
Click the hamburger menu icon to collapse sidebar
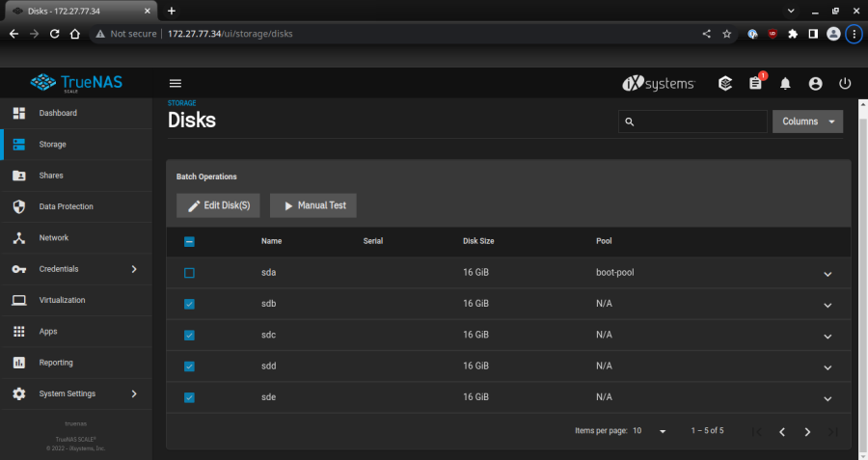pyautogui.click(x=176, y=84)
